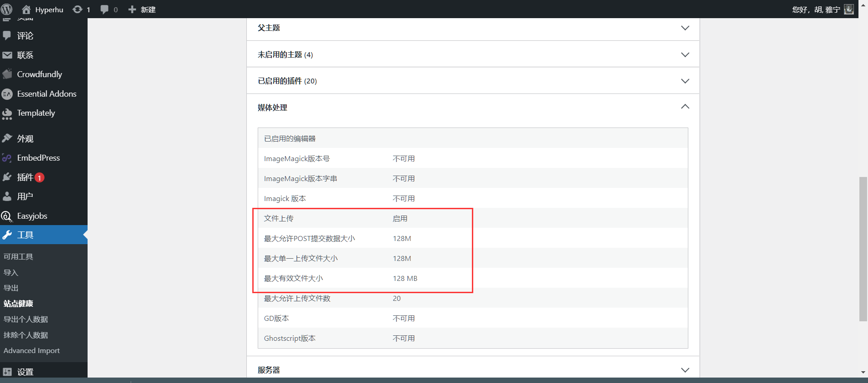The image size is (868, 383).
Task: Click the 插件 plug icon
Action: 7,177
